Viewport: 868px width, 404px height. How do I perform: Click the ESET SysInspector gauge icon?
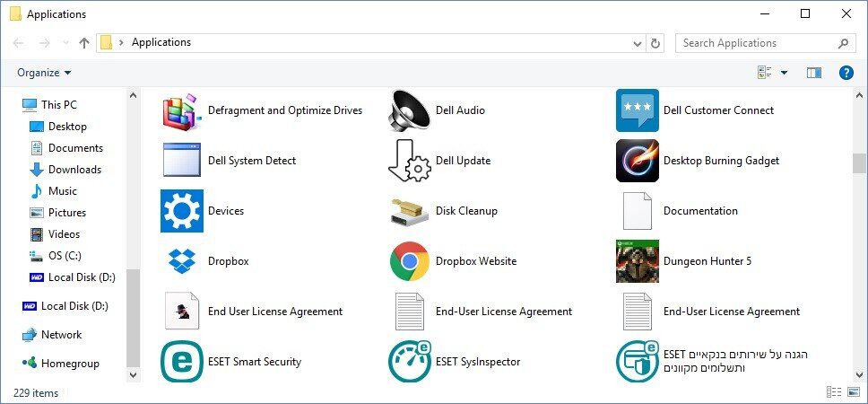410,361
